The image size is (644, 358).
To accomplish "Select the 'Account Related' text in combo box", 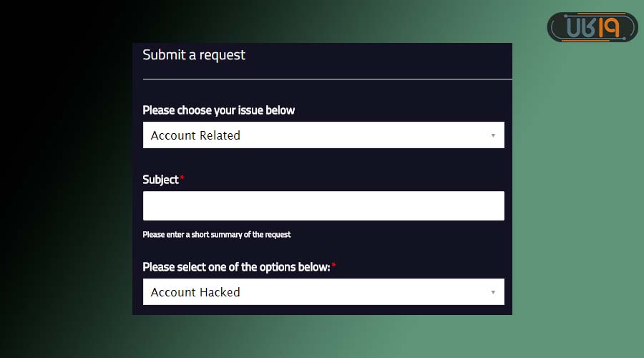I will point(195,135).
